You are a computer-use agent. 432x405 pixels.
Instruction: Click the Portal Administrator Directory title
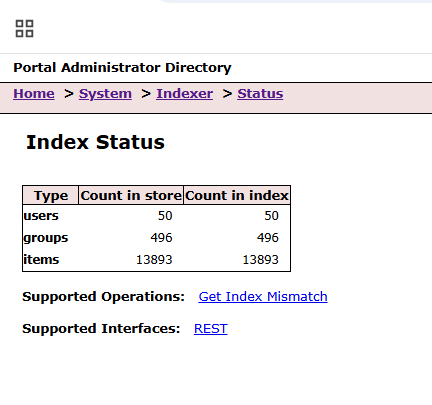click(122, 68)
